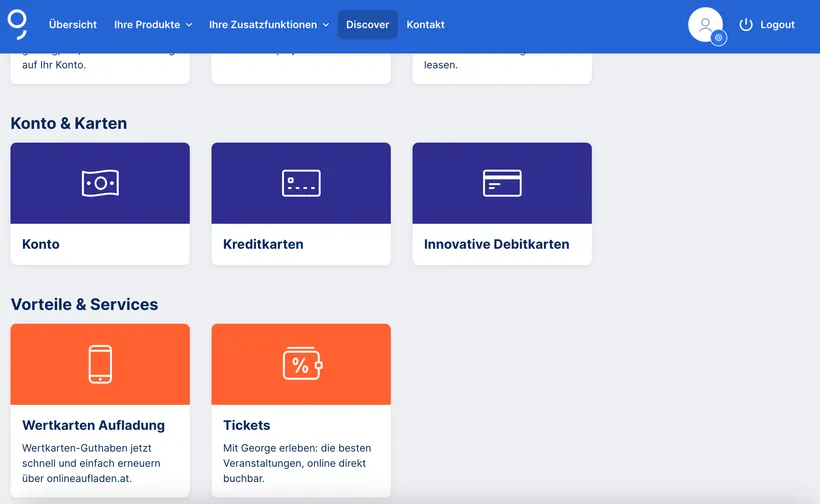This screenshot has height=504, width=820.
Task: Click the 'auf Ihr Konto.' text
Action: [x=54, y=65]
